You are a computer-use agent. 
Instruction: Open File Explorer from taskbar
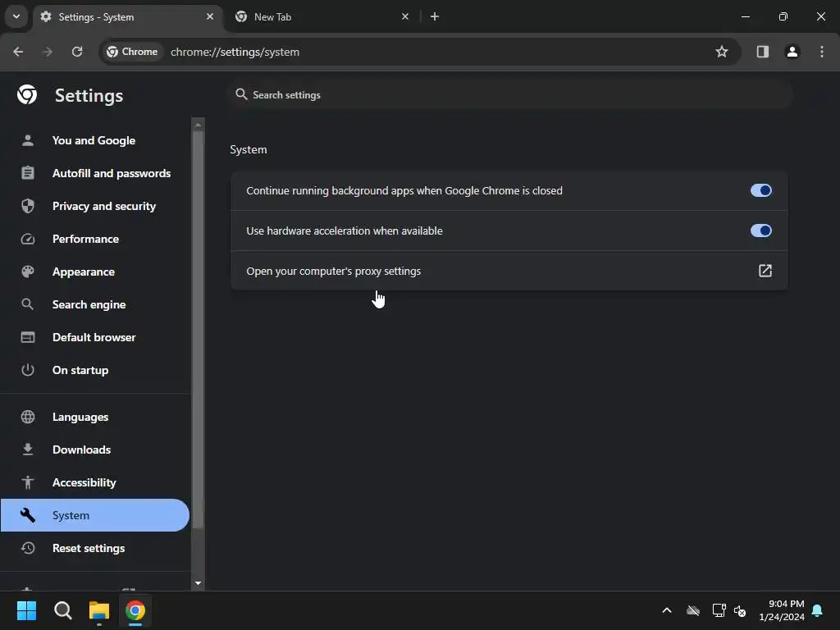pos(99,610)
